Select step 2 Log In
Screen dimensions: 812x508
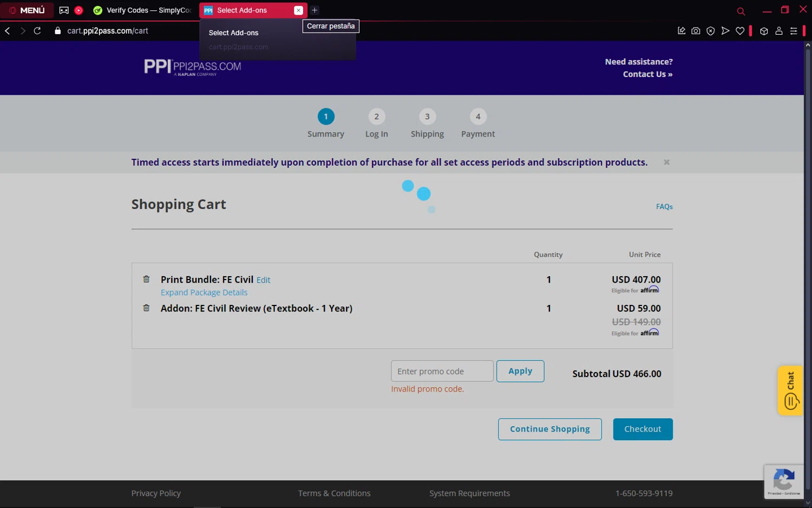click(377, 123)
